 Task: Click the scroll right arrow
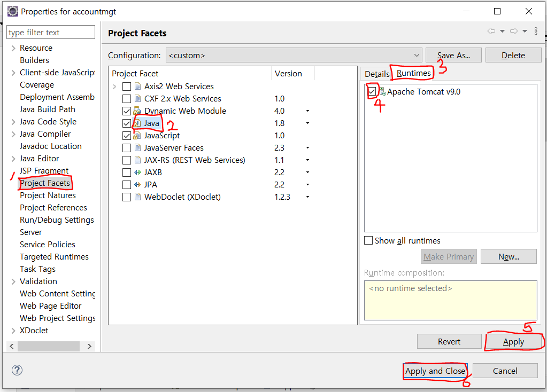(89, 346)
